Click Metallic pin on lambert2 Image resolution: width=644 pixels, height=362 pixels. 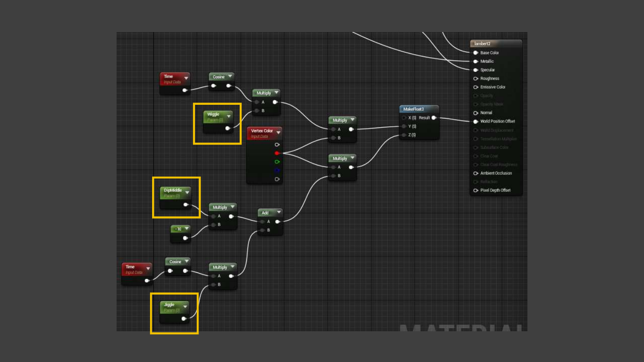point(475,61)
